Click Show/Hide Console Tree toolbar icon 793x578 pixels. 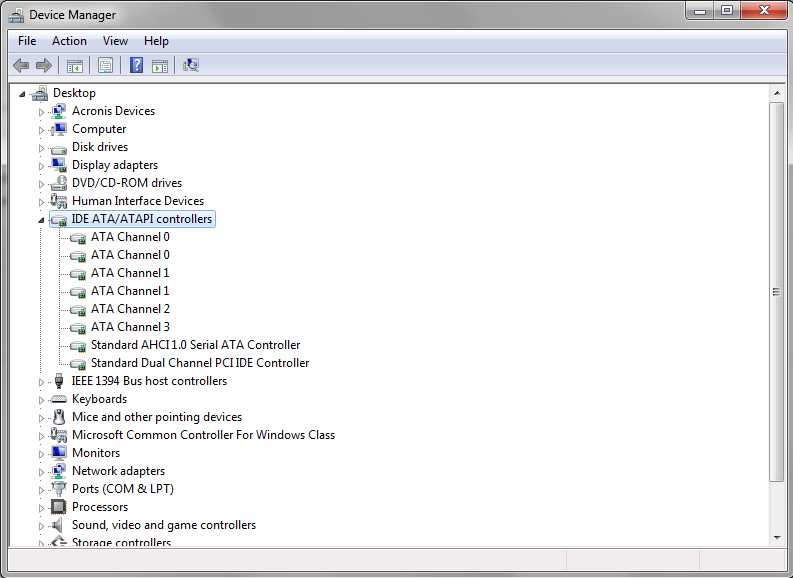(x=75, y=66)
